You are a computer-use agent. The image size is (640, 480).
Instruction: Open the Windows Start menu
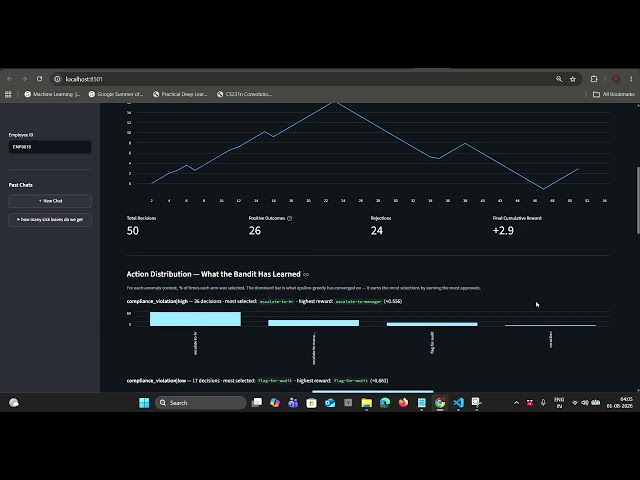coord(144,403)
